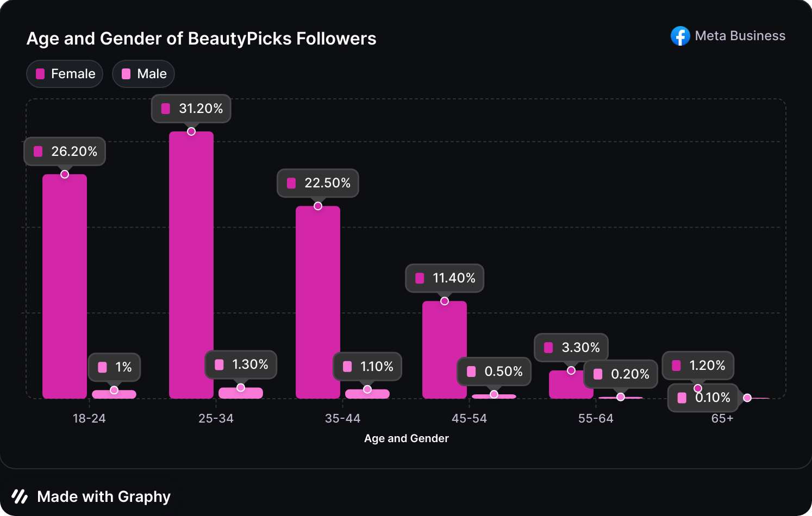Image resolution: width=812 pixels, height=516 pixels.
Task: Click the chart title text
Action: pos(201,39)
